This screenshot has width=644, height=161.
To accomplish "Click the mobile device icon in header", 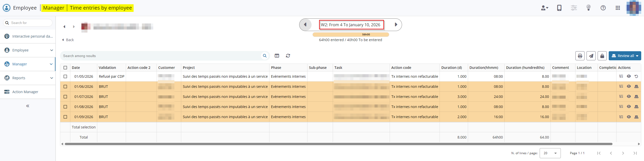I will 559,8.
